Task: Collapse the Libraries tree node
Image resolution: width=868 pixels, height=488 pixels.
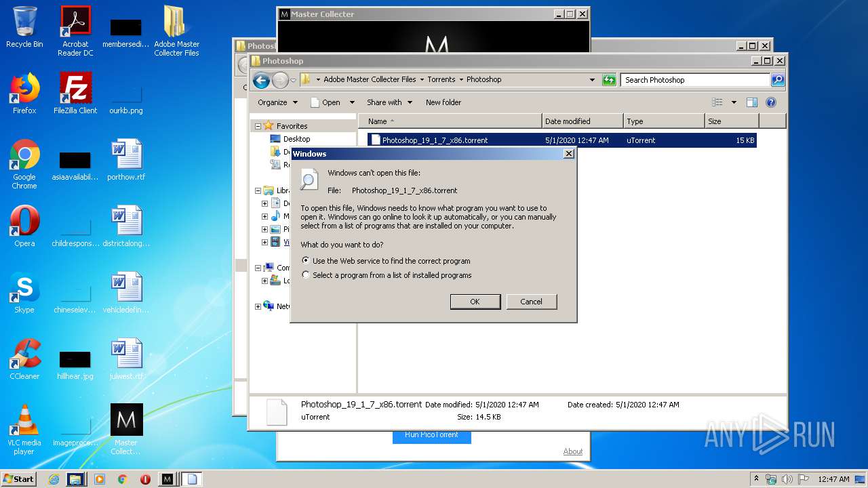Action: tap(258, 190)
